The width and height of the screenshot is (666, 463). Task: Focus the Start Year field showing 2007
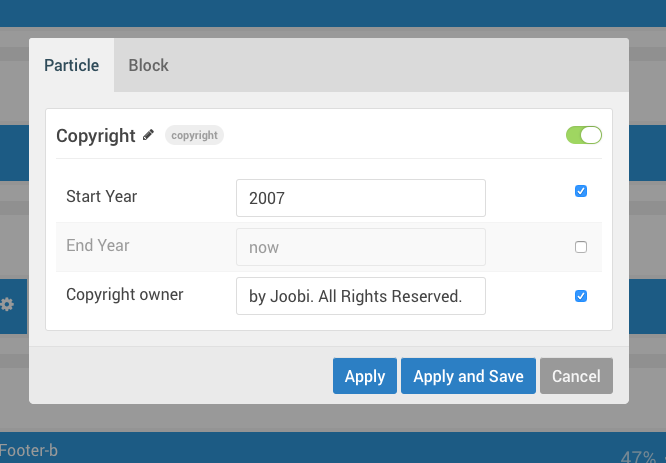point(361,198)
